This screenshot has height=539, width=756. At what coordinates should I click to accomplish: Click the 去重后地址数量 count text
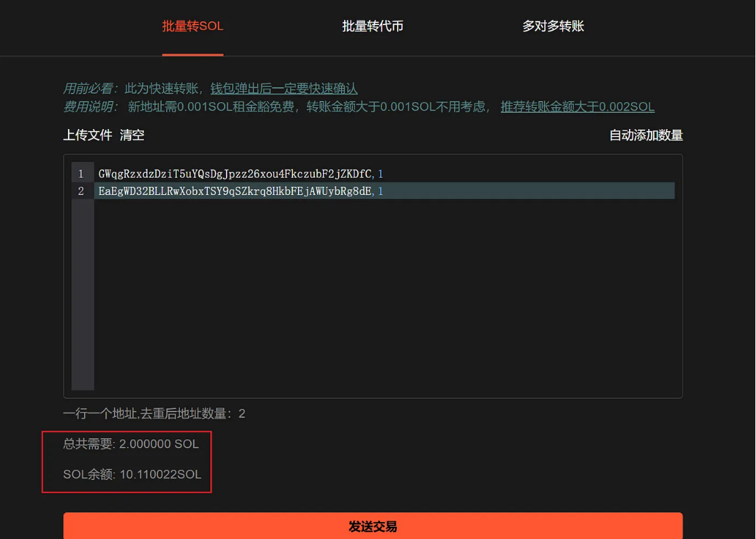point(154,413)
